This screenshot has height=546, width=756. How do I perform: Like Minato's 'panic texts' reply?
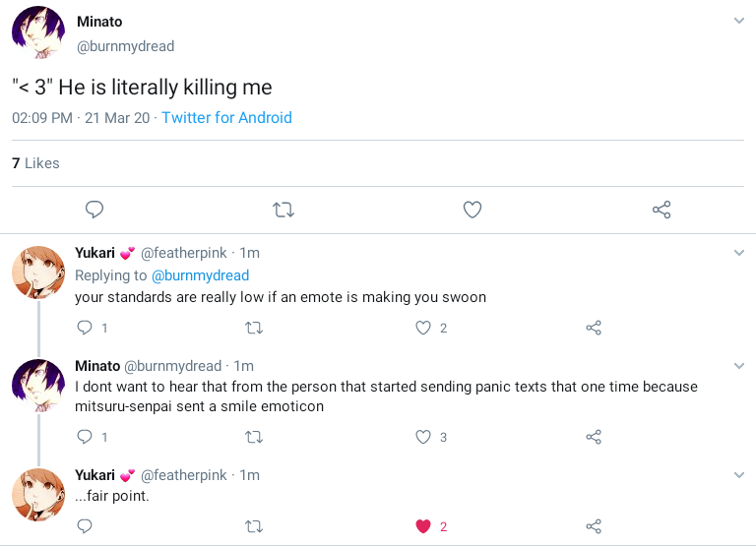point(423,437)
